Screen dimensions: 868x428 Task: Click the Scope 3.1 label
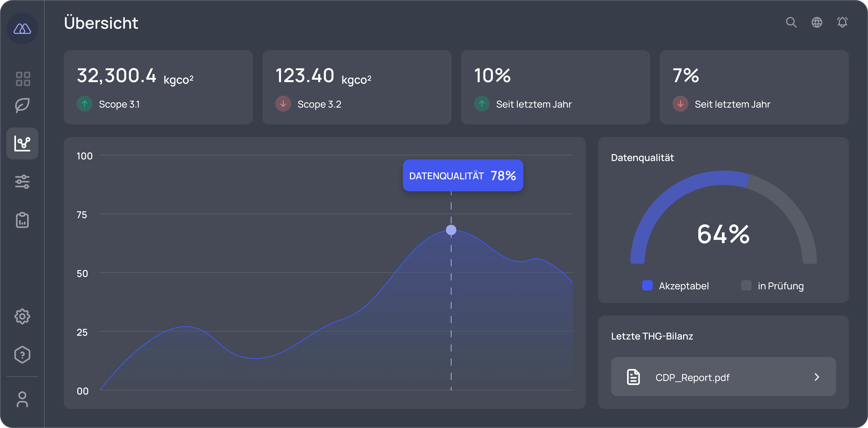click(119, 104)
